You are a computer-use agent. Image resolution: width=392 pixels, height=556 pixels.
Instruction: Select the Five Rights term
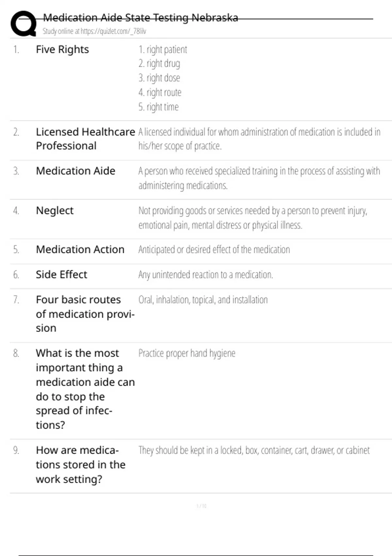tap(62, 49)
